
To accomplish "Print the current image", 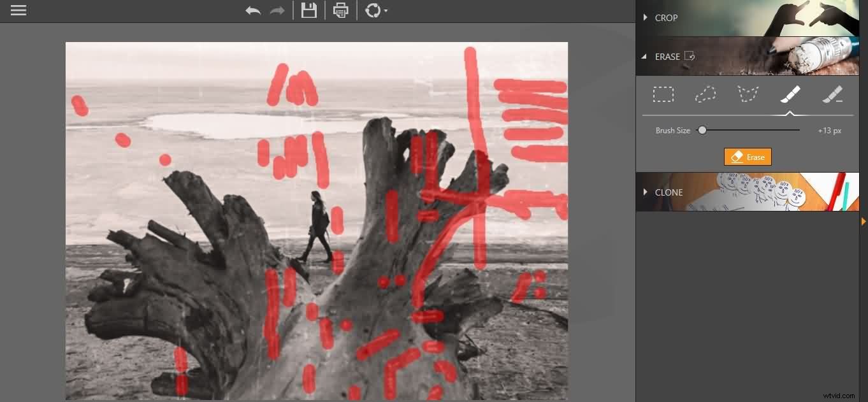I will pos(341,10).
